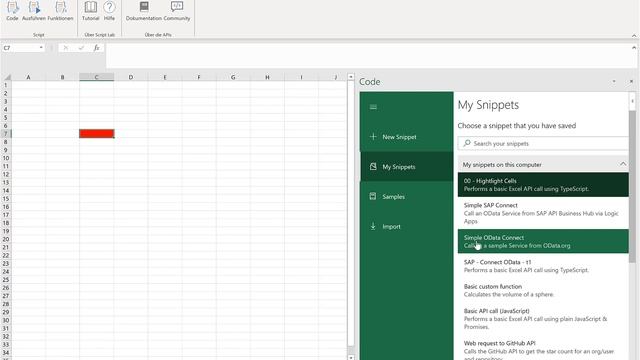
Task: Select row 1 header
Action: (6, 85)
